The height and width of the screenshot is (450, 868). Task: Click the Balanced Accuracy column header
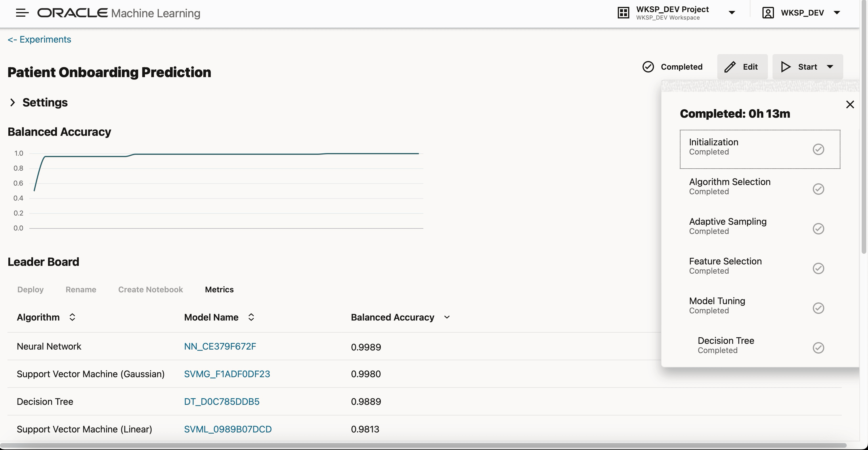(x=393, y=317)
